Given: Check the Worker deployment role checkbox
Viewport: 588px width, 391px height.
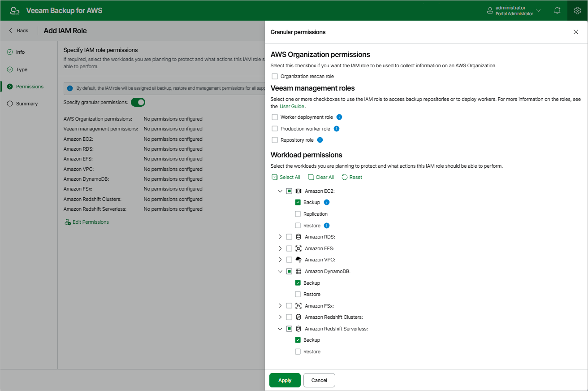Looking at the screenshot, I should [275, 117].
